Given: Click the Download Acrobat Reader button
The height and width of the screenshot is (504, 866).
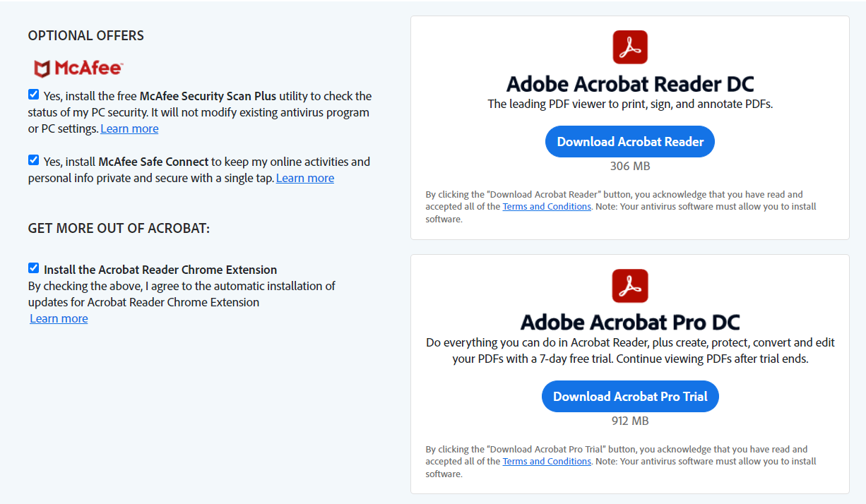Looking at the screenshot, I should tap(630, 142).
